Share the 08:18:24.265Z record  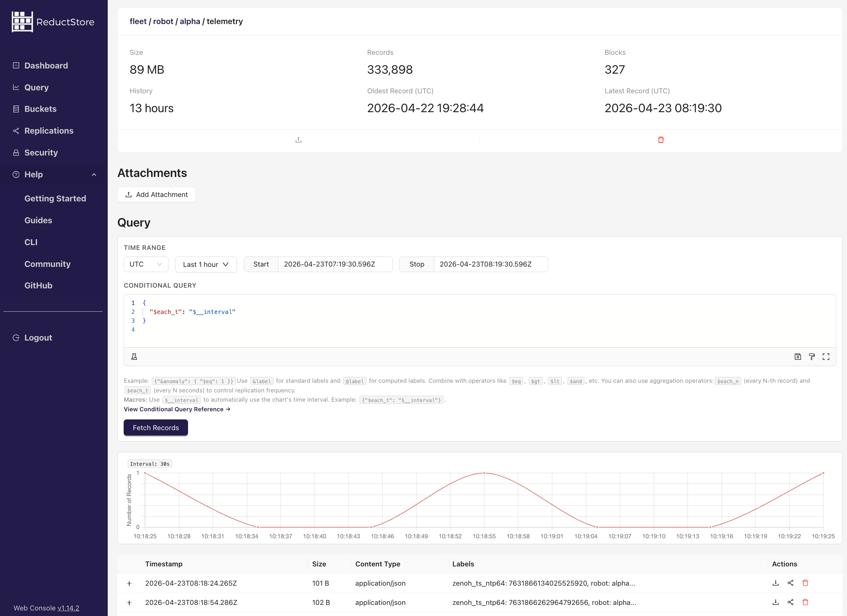click(x=791, y=583)
